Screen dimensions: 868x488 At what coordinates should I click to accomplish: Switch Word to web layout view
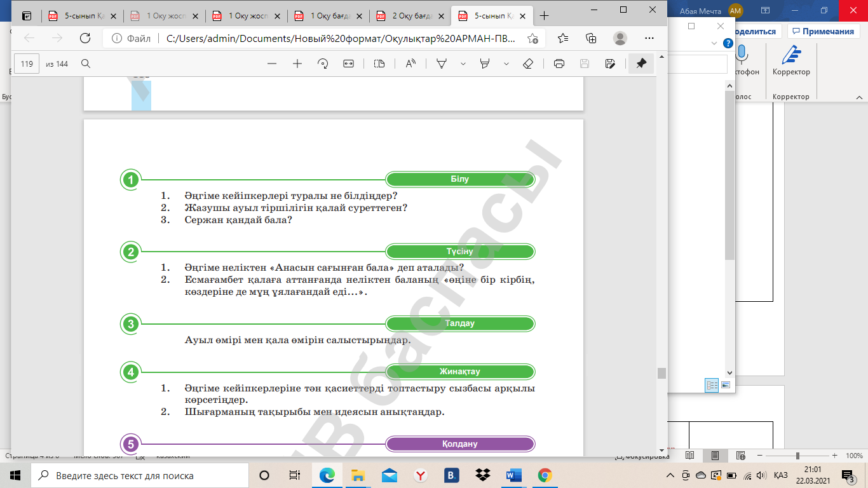coord(740,456)
